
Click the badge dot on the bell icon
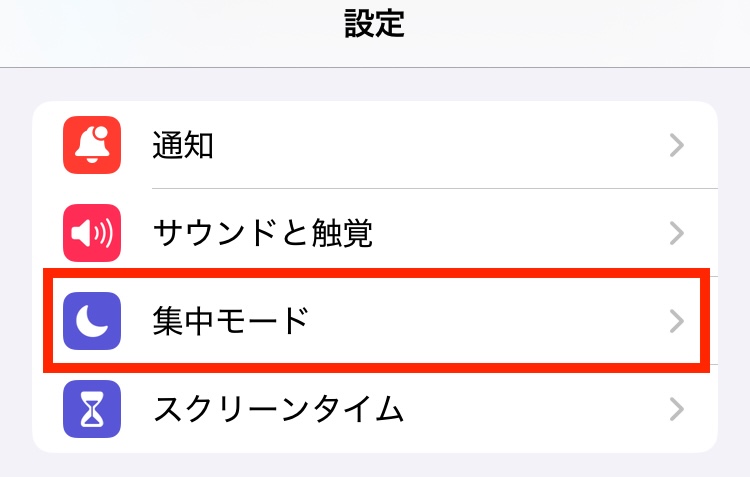tap(102, 132)
